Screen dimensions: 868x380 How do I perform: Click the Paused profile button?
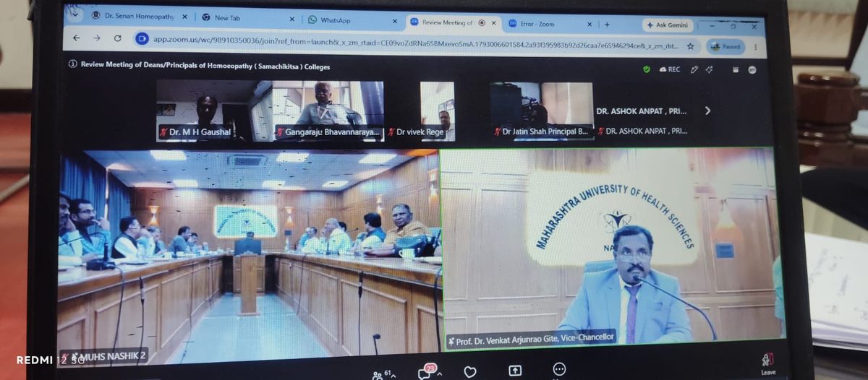(726, 46)
